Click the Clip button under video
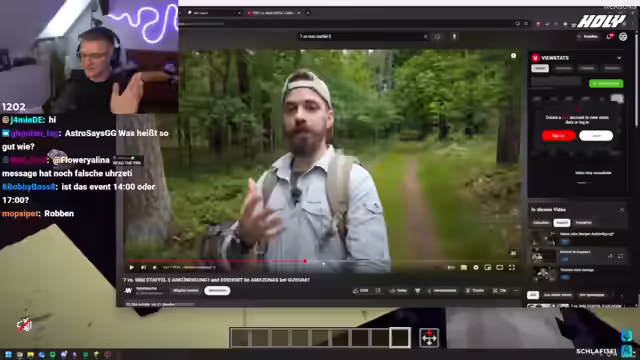Screen dimensions: 640x360 (500, 291)
